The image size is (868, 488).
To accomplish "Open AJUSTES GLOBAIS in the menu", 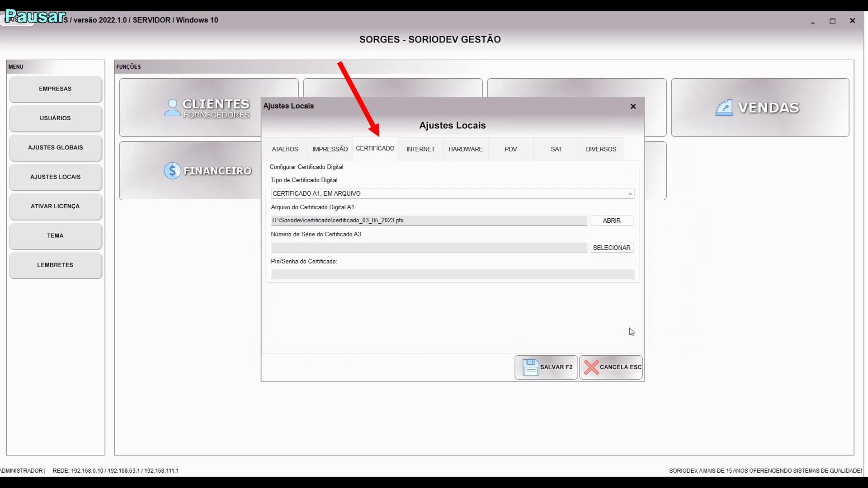I will click(x=55, y=148).
